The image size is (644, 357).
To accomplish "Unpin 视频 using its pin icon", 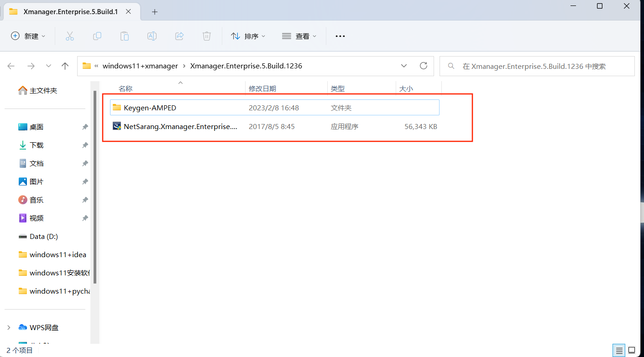I will pos(85,218).
